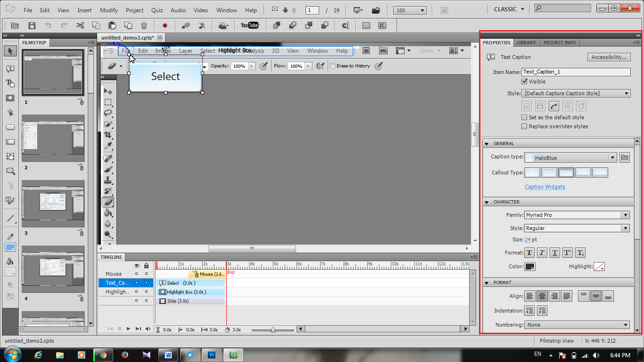The width and height of the screenshot is (644, 362).
Task: Choose the Rollover Caption tool
Action: coord(10,83)
